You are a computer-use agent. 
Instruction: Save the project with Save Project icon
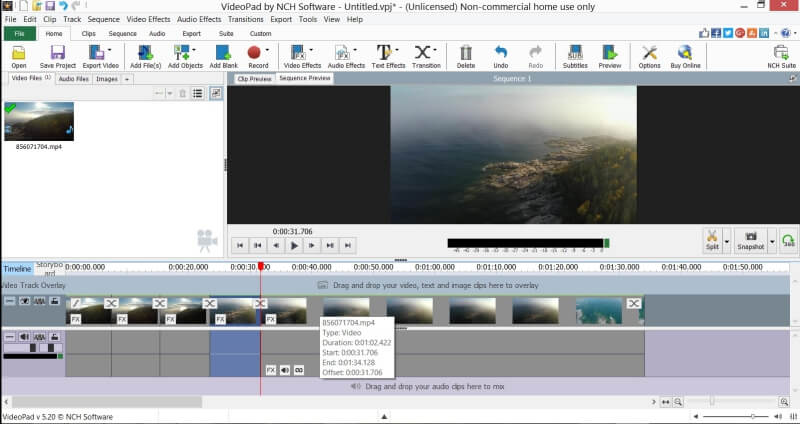pos(58,56)
